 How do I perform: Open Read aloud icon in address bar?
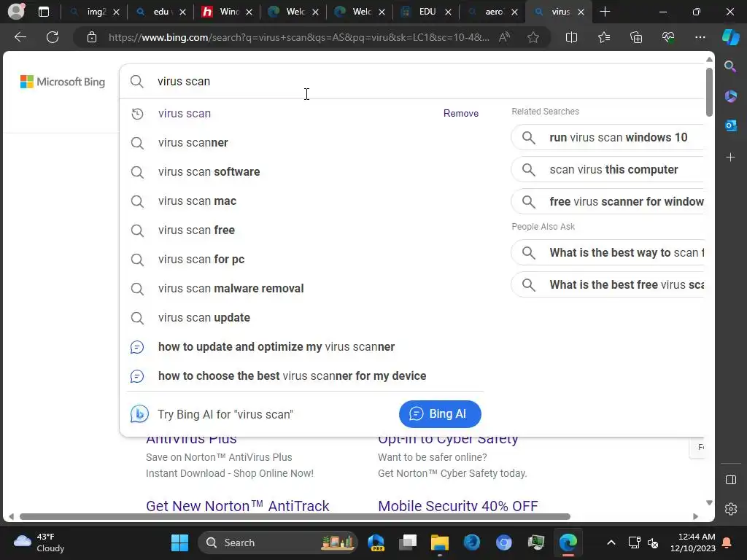[504, 37]
